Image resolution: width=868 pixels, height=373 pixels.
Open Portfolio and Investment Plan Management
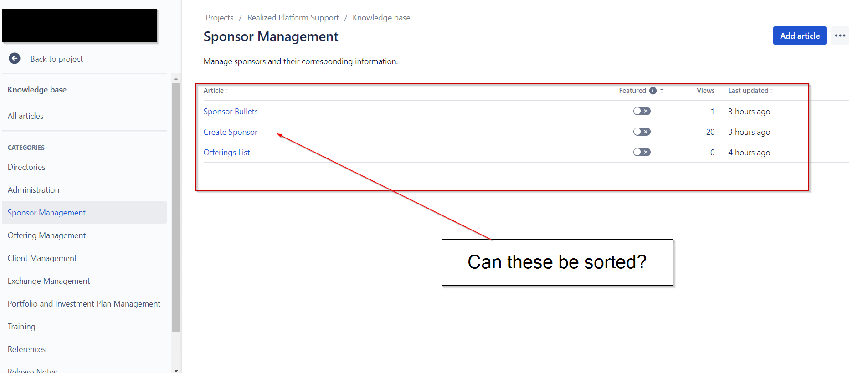(84, 304)
